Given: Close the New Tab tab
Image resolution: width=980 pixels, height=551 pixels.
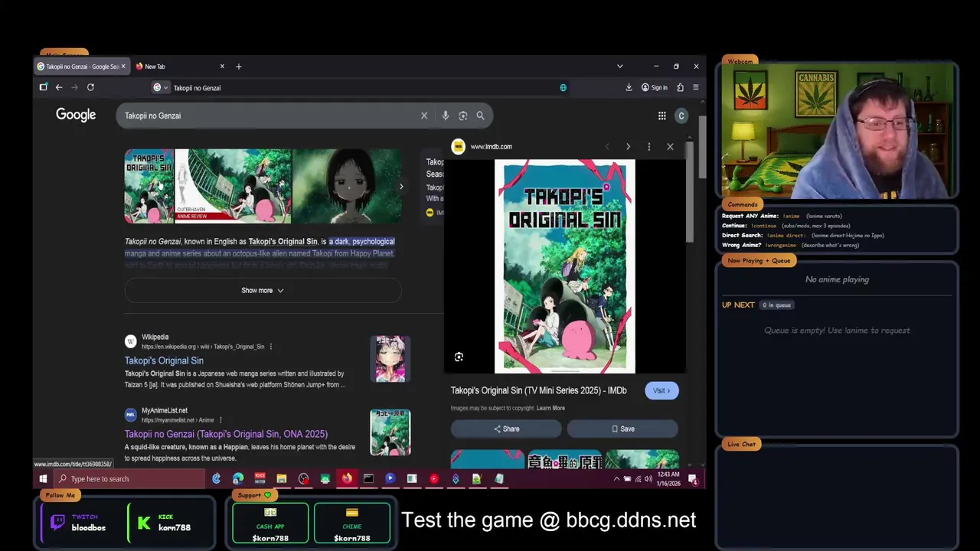Looking at the screenshot, I should (x=222, y=67).
